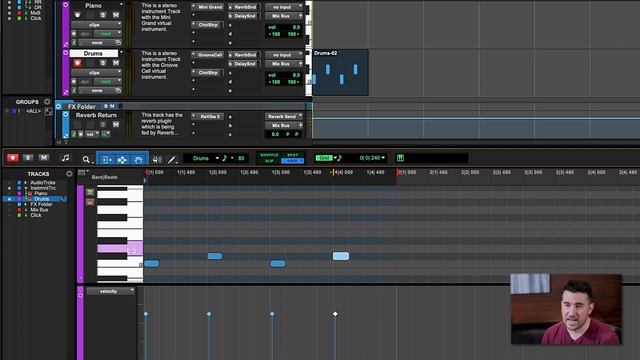640x360 pixels.
Task: Open Drums ChnlStrp insert
Action: pos(208,72)
